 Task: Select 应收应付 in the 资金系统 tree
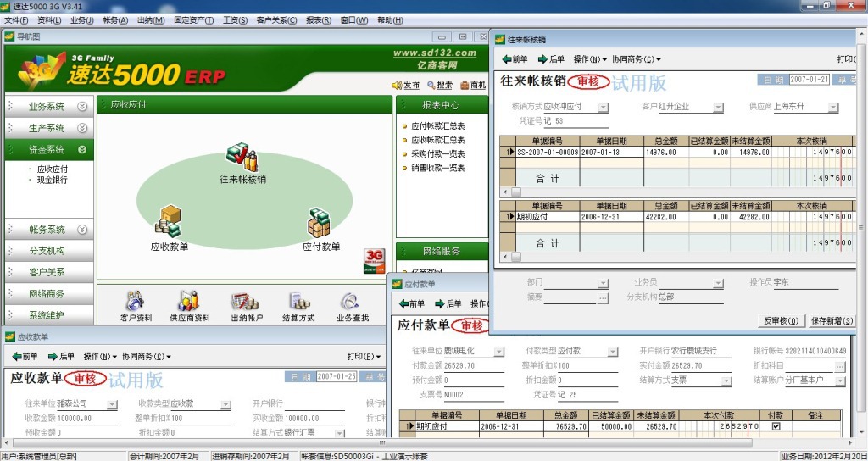pos(52,169)
